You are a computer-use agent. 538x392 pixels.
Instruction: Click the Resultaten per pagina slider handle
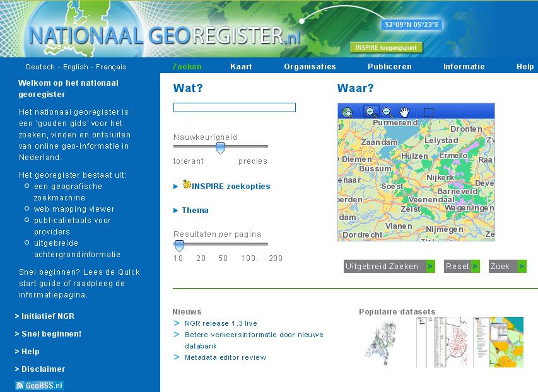[x=179, y=246]
